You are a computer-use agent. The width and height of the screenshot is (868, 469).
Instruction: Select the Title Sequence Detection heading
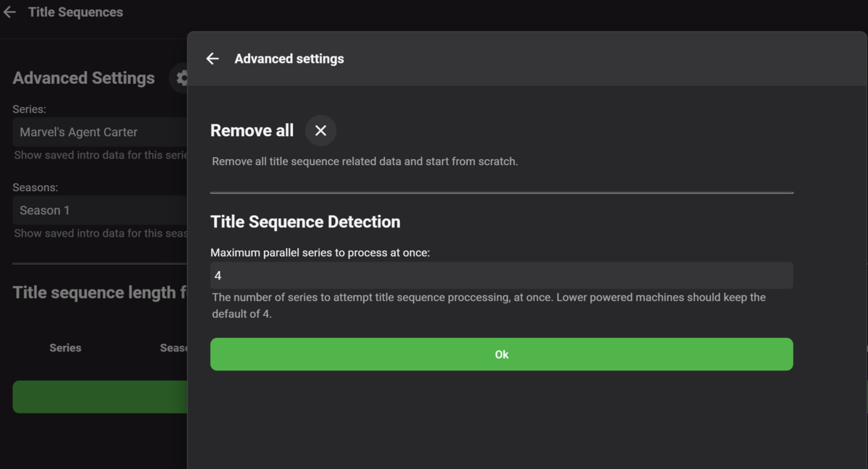coord(305,221)
